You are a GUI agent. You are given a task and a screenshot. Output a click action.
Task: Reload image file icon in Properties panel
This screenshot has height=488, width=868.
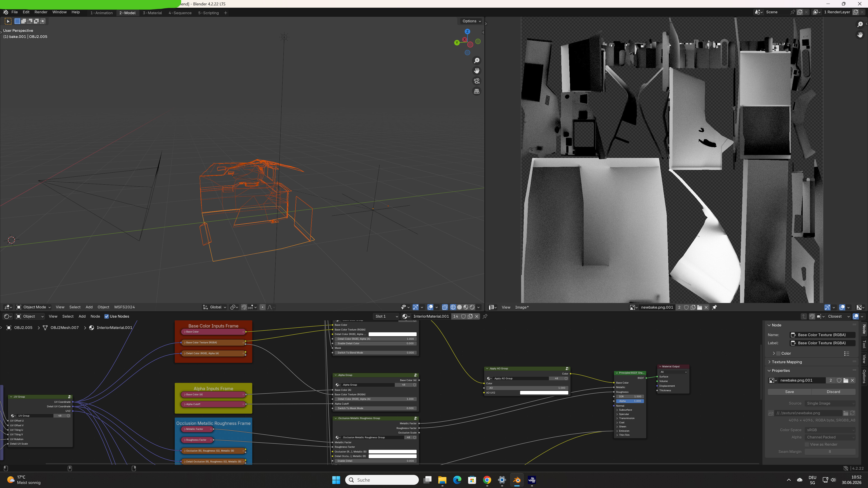852,413
